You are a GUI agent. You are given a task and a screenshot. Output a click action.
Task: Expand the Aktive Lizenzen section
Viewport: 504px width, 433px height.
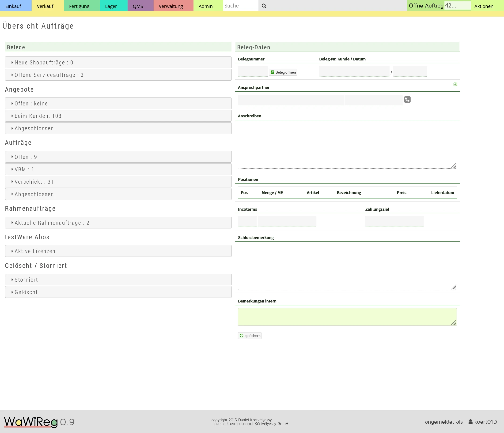coord(118,251)
